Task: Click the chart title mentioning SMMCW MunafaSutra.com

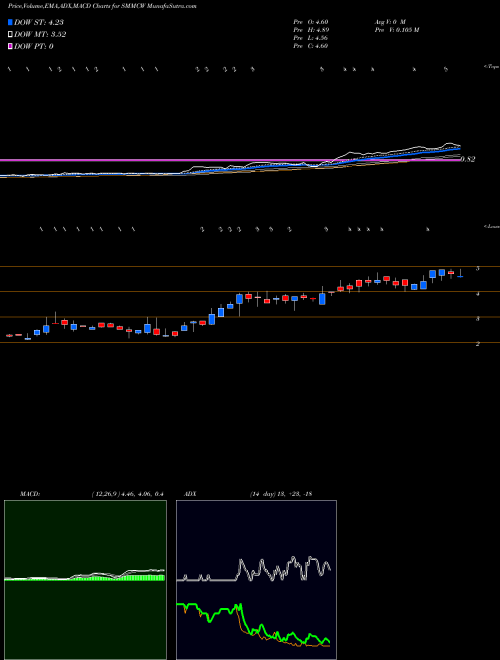Action: (x=102, y=6)
